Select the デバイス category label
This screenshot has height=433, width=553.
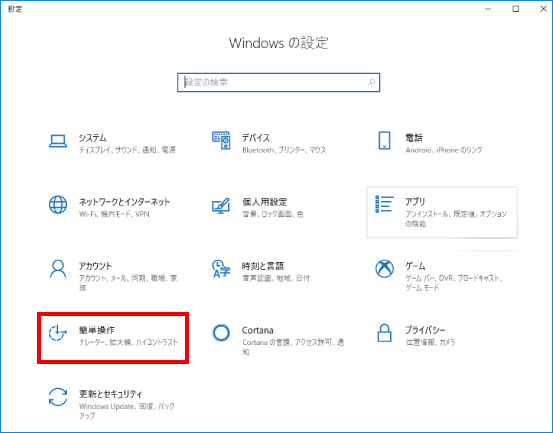256,138
